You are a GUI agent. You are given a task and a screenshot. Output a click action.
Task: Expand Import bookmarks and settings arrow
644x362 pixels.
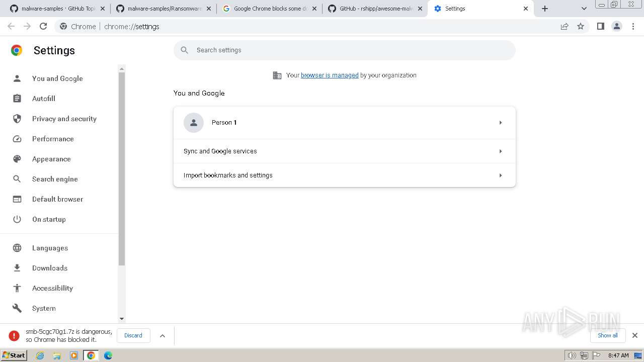tap(501, 175)
